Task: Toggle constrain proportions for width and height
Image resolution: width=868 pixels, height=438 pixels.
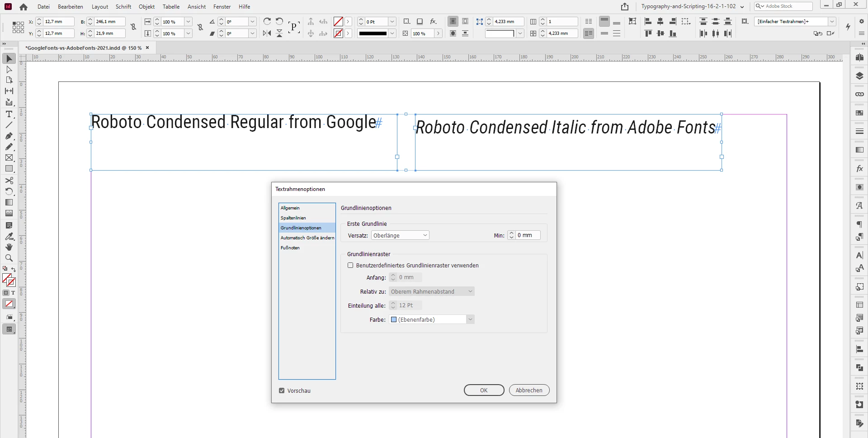Action: pos(133,27)
